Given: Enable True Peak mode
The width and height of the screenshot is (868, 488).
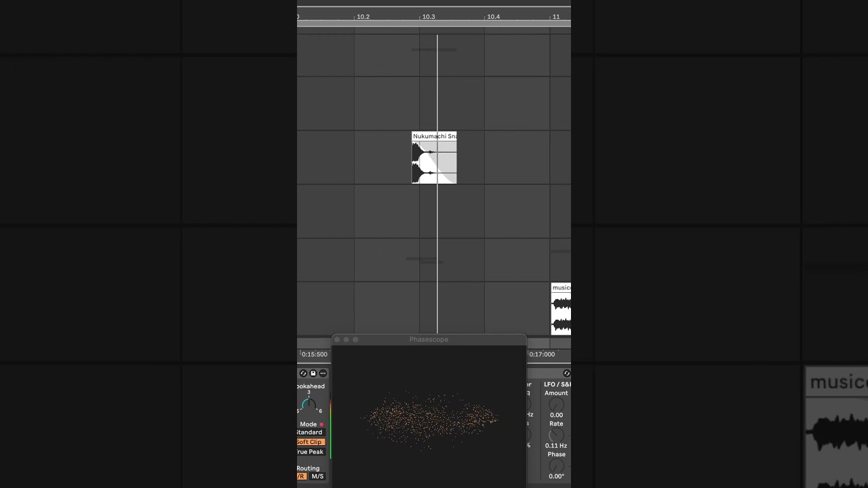Looking at the screenshot, I should pos(311,452).
